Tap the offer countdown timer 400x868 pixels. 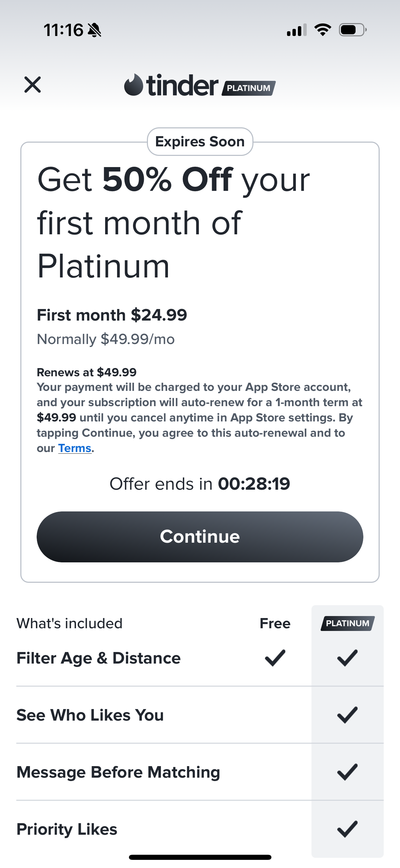coord(254,484)
